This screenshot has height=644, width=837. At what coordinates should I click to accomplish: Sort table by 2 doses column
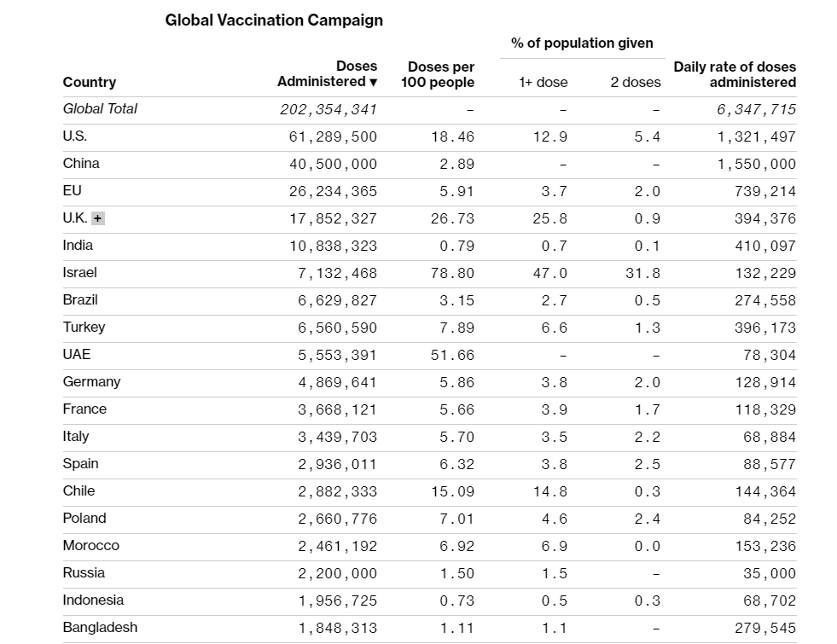click(x=635, y=83)
